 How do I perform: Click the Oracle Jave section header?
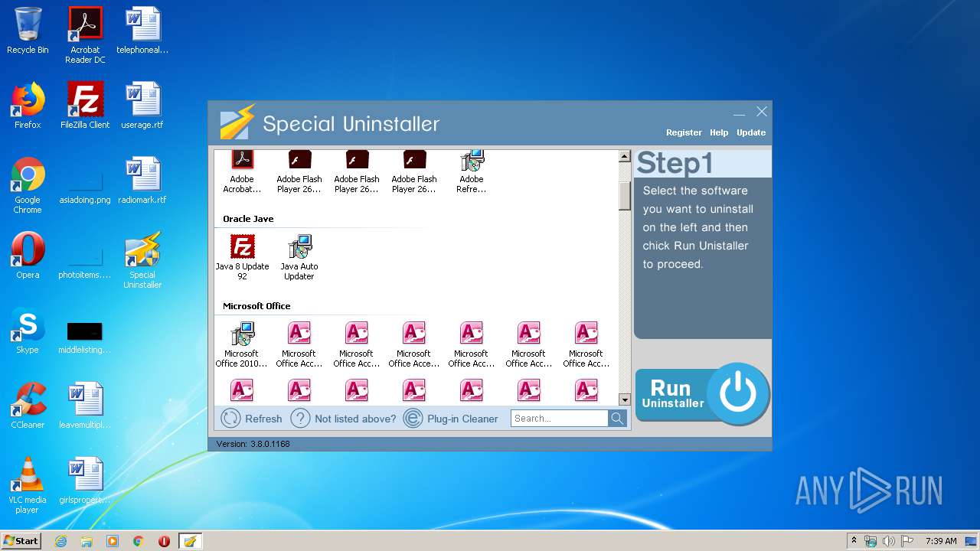click(248, 219)
